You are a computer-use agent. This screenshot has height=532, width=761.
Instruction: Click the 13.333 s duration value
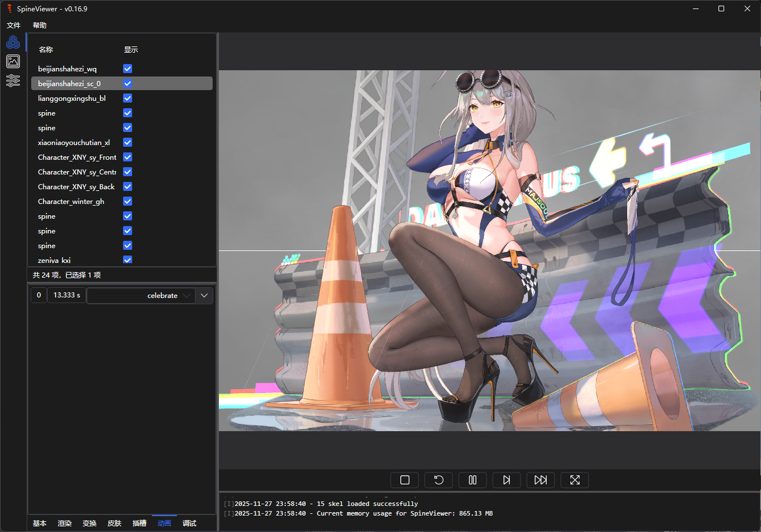point(67,295)
